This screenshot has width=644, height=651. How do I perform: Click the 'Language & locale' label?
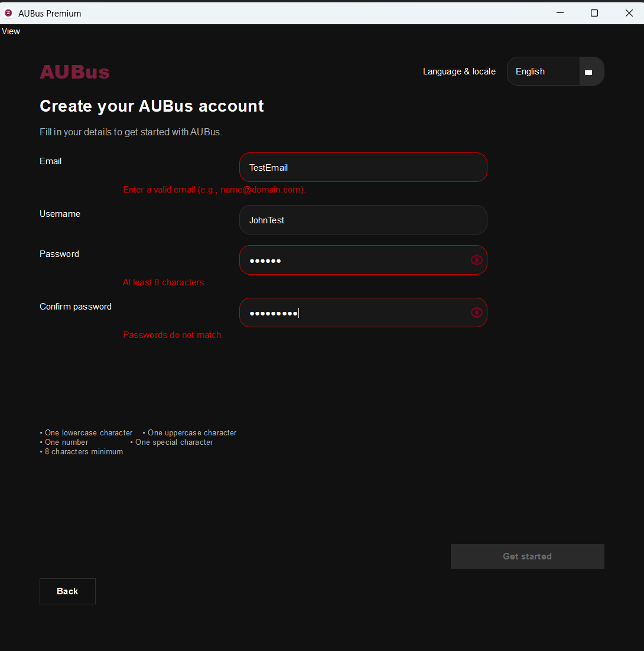pyautogui.click(x=459, y=71)
